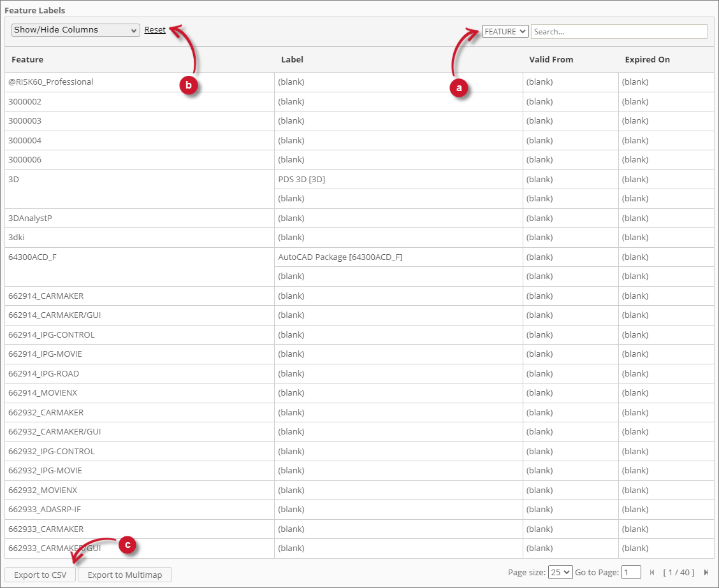Open the FEATURE search filter dropdown

(505, 32)
